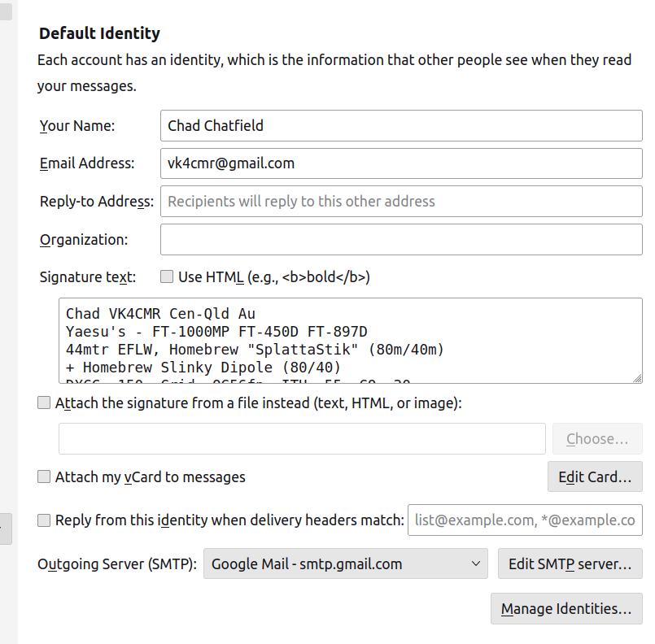Focus the Email Address text box

pyautogui.click(x=401, y=163)
